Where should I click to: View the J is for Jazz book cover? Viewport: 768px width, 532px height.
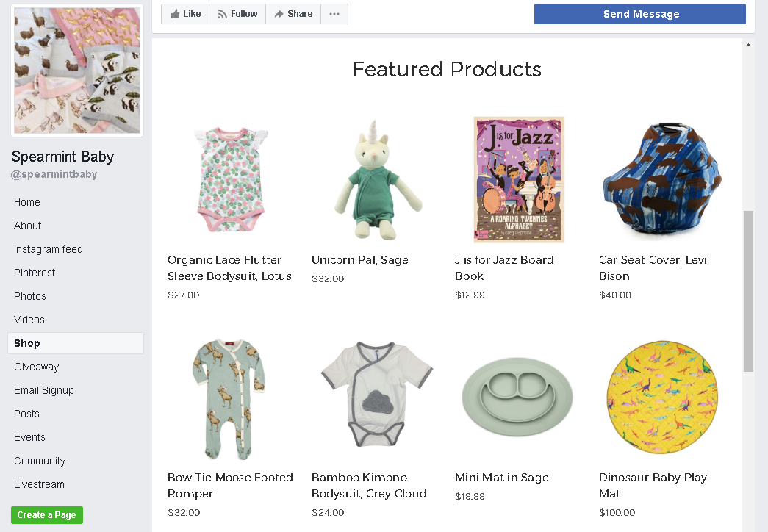pyautogui.click(x=519, y=180)
